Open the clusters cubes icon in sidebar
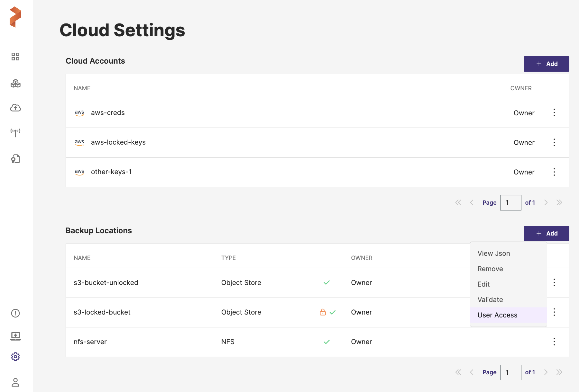Viewport: 579px width, 392px height. click(x=15, y=84)
